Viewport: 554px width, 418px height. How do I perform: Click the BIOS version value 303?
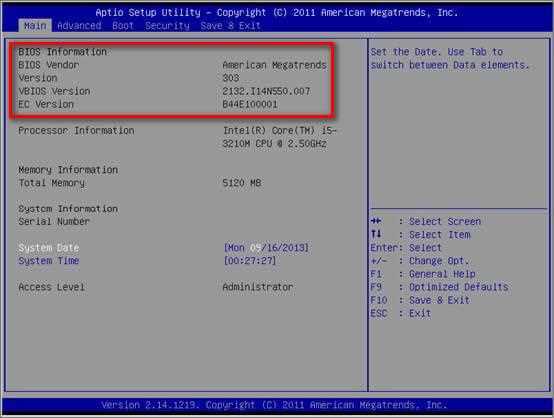click(x=231, y=78)
